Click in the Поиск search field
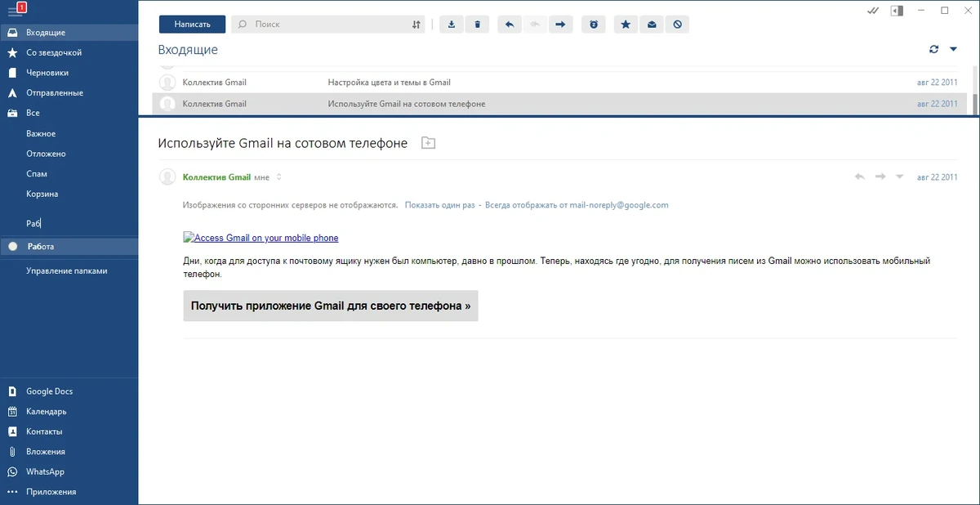The width and height of the screenshot is (980, 505). [x=328, y=25]
